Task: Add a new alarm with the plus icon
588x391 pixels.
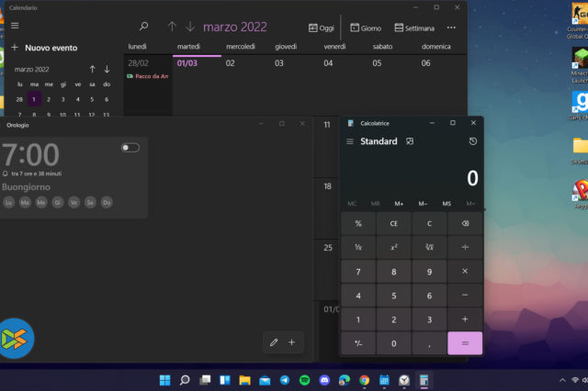Action: pos(292,342)
